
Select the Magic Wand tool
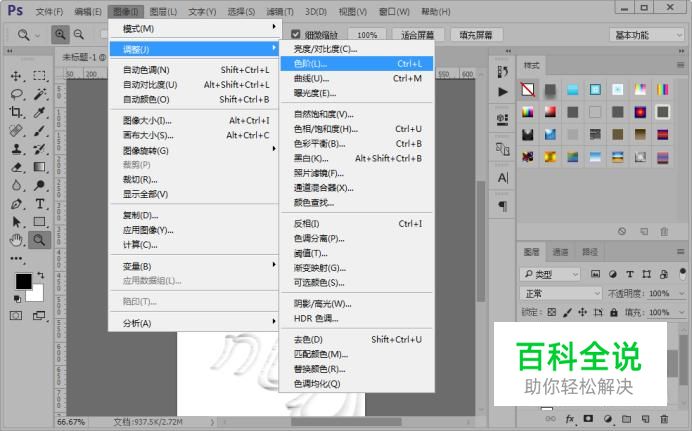pyautogui.click(x=40, y=94)
